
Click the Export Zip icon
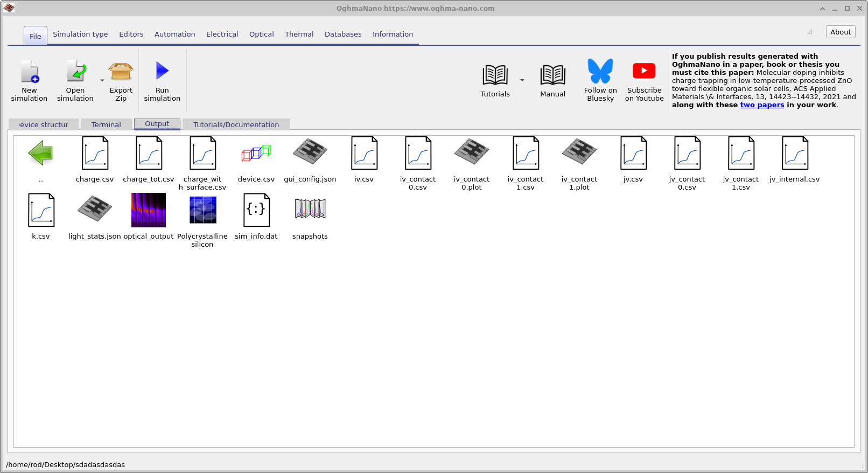121,72
